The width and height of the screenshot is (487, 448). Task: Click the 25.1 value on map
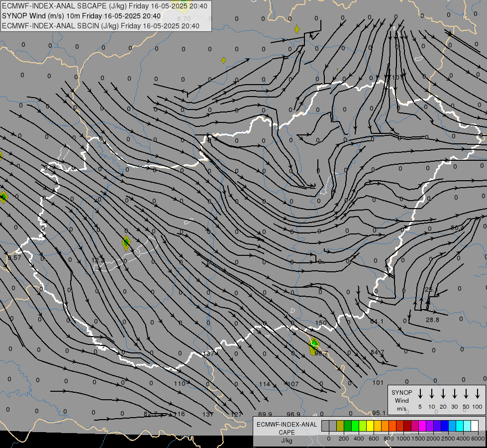point(431,289)
